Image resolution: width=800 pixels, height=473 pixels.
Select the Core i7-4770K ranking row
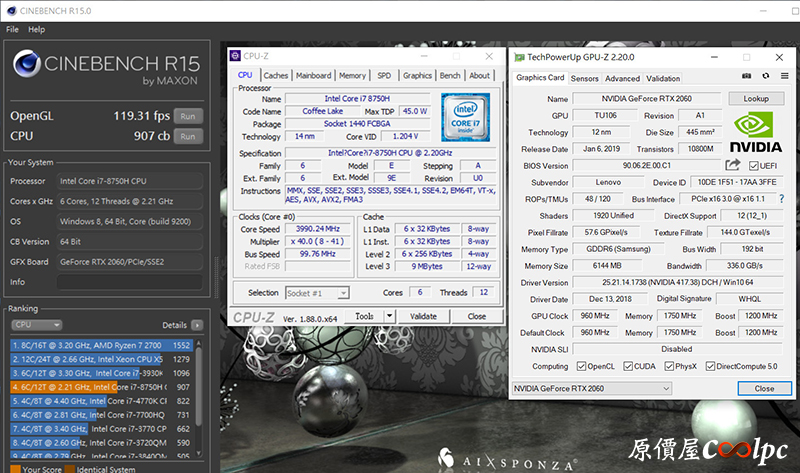(x=101, y=401)
